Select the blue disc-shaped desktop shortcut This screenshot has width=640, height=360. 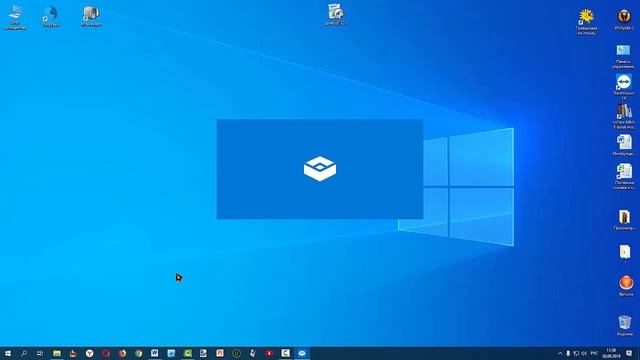[x=51, y=17]
